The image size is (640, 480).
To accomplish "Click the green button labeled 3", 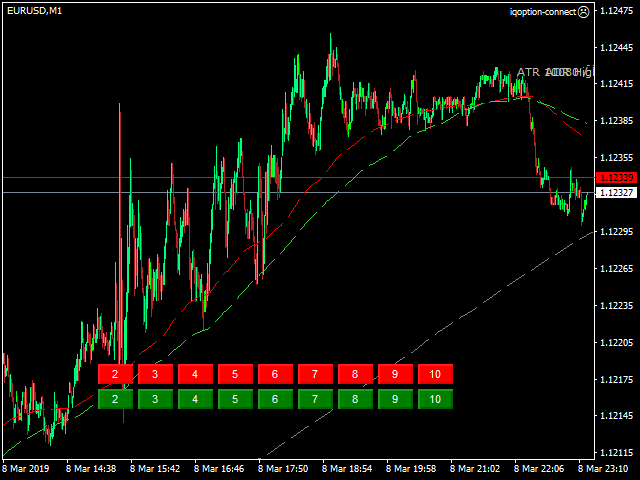I will point(155,399).
